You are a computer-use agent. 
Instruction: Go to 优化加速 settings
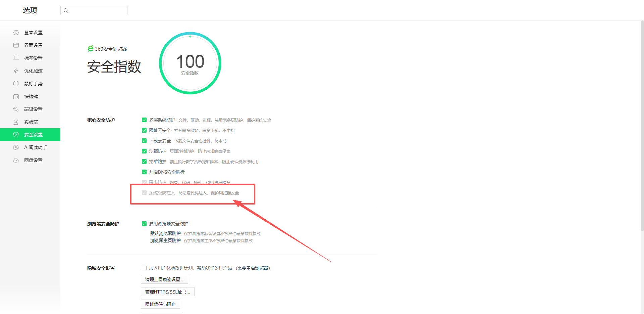30,71
